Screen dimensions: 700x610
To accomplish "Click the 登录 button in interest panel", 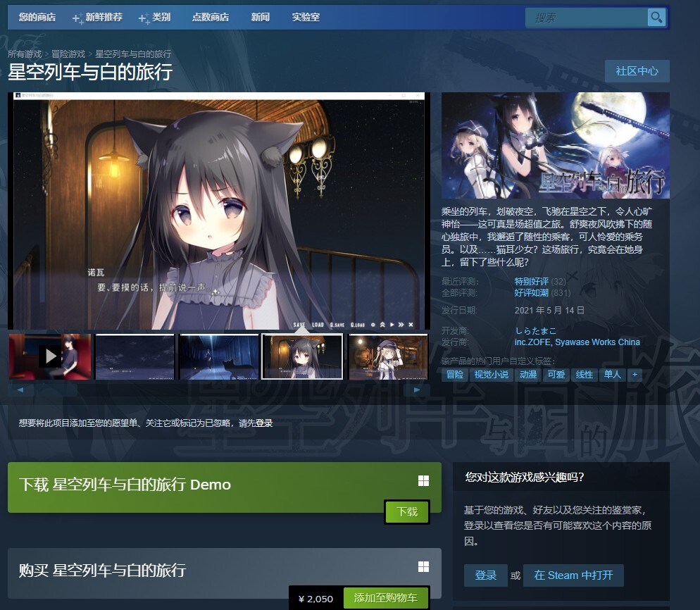I will click(x=486, y=575).
